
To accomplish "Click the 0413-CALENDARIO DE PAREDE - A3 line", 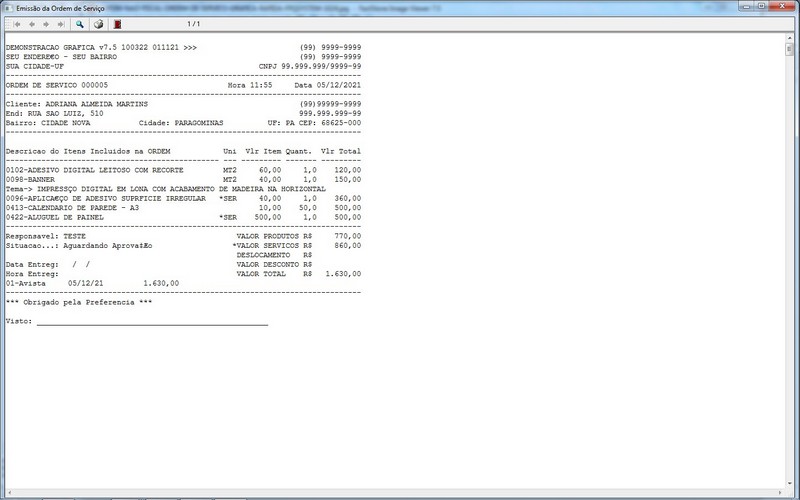I will 183,208.
